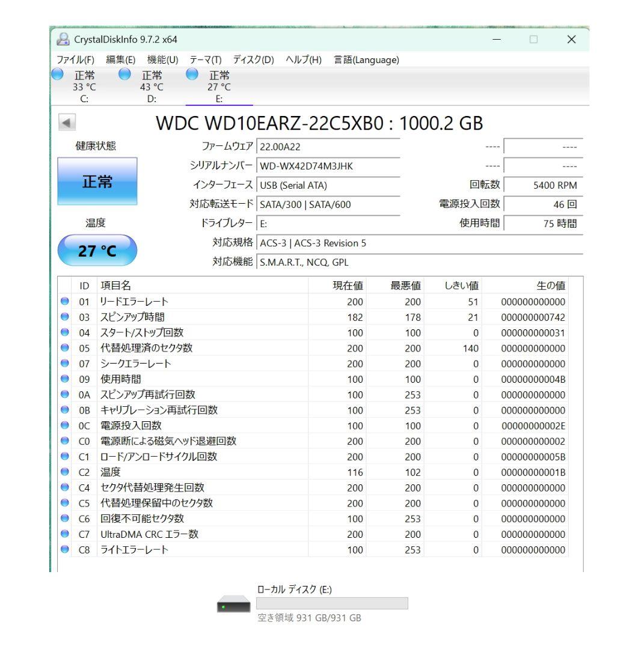Go to previous disk with left arrow button

pos(67,122)
